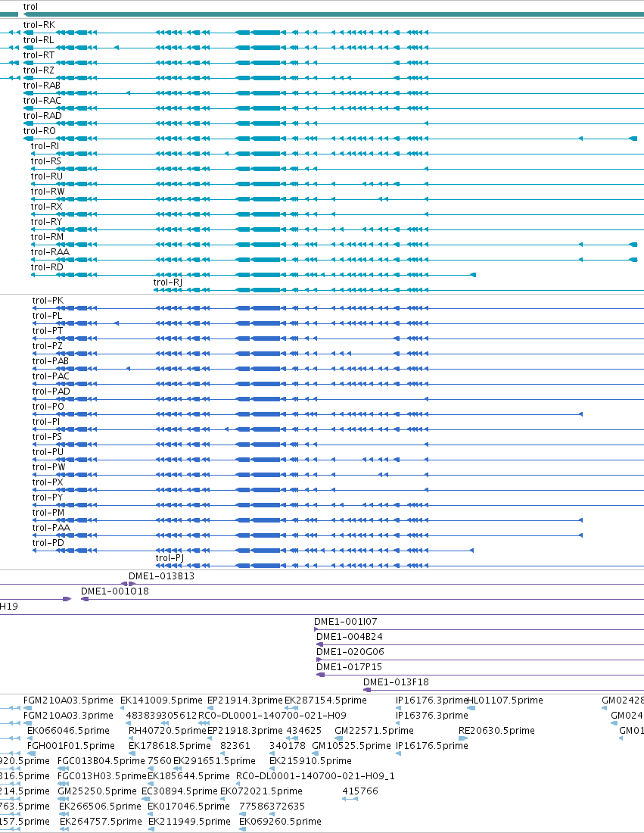This screenshot has height=833, width=644.
Task: Pick the trol-RAD transcript label
Action: point(42,116)
